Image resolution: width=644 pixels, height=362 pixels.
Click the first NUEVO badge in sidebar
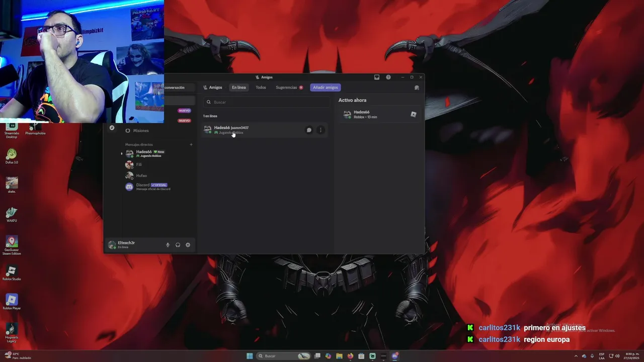click(184, 111)
